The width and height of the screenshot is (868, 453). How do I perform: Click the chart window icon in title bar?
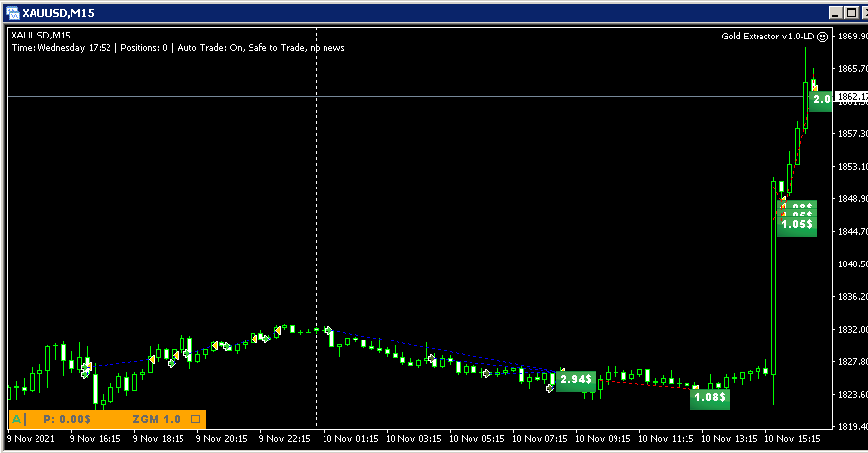coord(12,12)
